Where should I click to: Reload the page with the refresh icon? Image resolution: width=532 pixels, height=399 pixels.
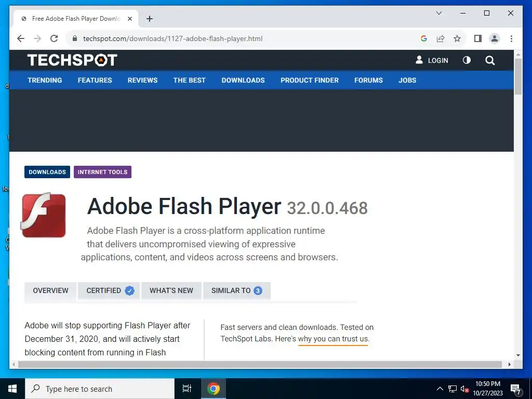click(x=54, y=38)
